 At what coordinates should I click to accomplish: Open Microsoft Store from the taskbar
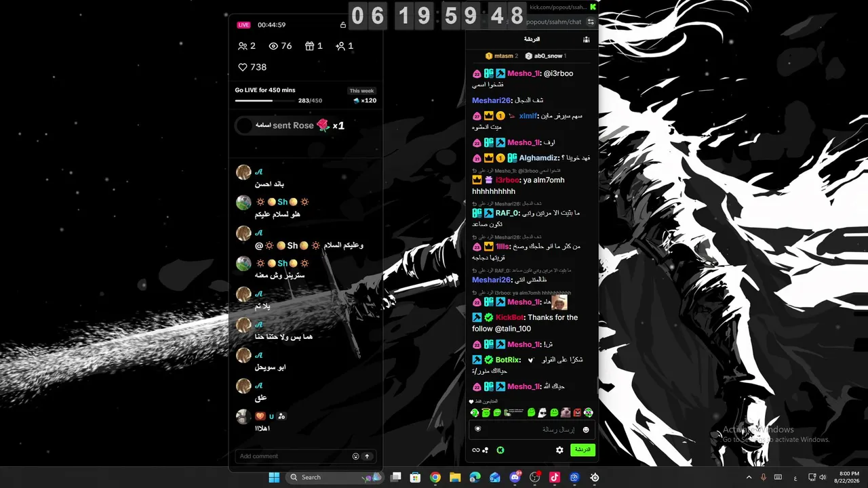click(x=416, y=477)
